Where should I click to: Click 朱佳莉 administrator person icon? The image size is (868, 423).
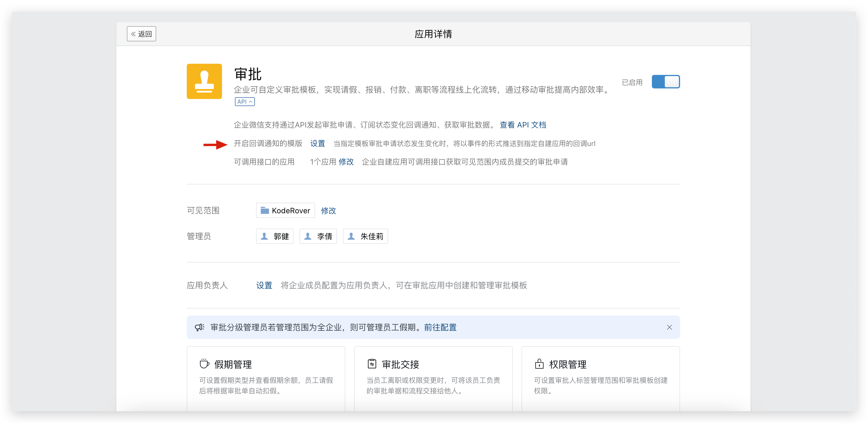tap(351, 236)
